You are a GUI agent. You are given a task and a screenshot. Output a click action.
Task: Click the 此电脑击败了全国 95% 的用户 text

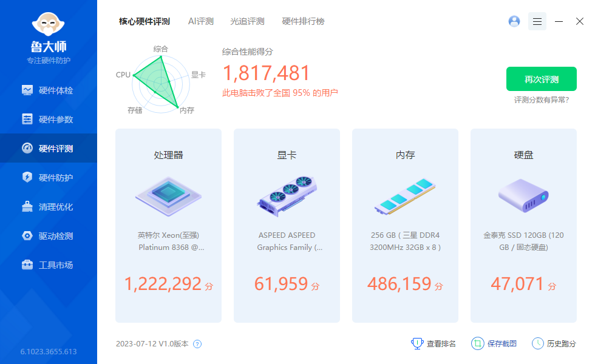(280, 93)
